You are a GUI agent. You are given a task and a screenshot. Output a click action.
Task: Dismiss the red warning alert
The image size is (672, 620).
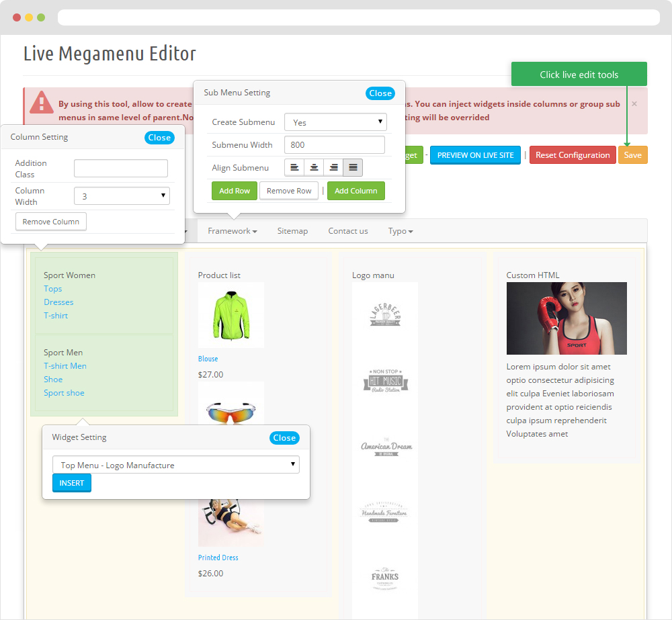click(x=634, y=104)
